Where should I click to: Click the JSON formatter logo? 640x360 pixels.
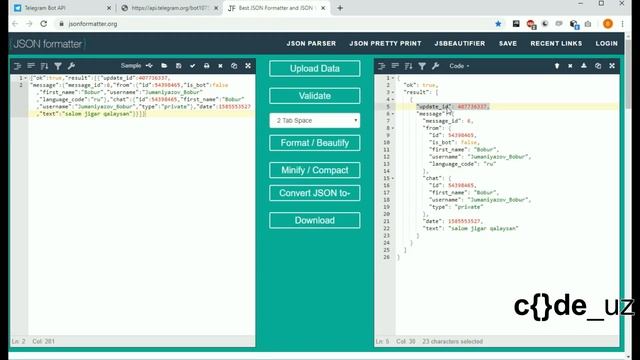[x=47, y=44]
